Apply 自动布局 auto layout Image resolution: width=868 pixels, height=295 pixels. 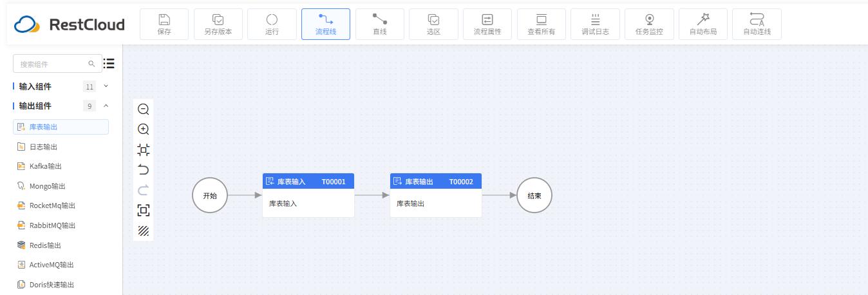click(703, 24)
